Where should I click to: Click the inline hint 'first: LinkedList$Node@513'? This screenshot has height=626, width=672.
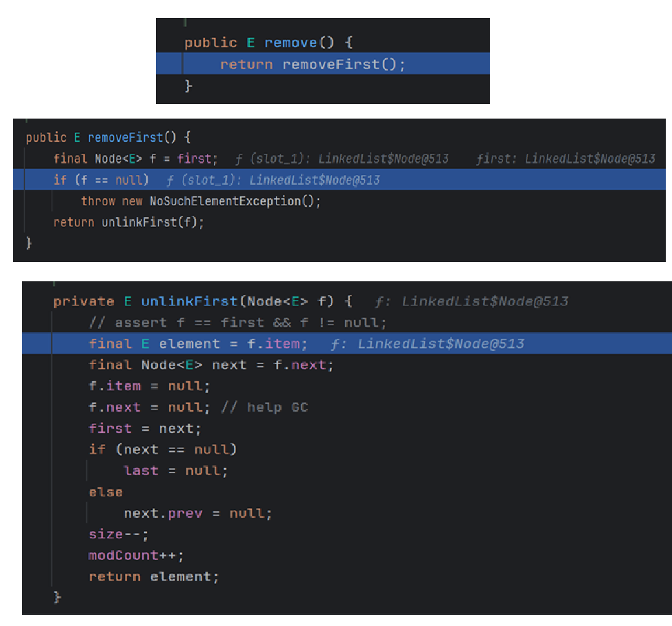pyautogui.click(x=566, y=159)
